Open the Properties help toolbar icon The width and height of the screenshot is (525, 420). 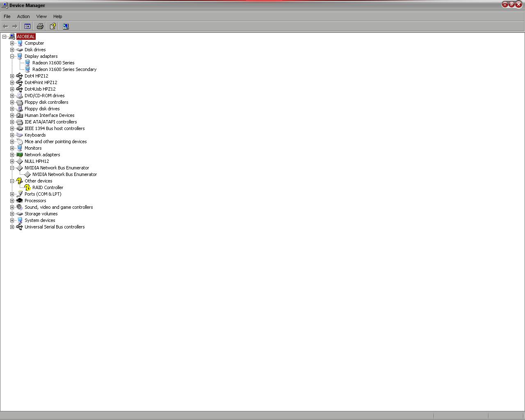[x=53, y=26]
